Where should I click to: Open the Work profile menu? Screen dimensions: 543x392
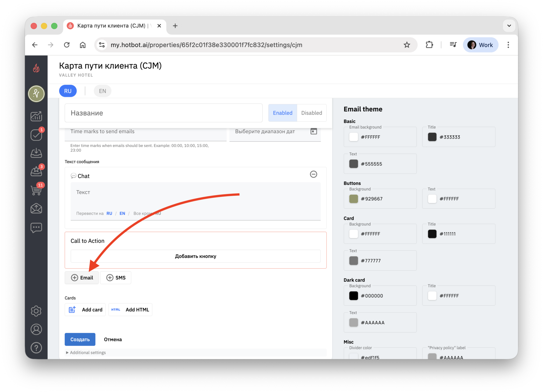click(x=481, y=45)
